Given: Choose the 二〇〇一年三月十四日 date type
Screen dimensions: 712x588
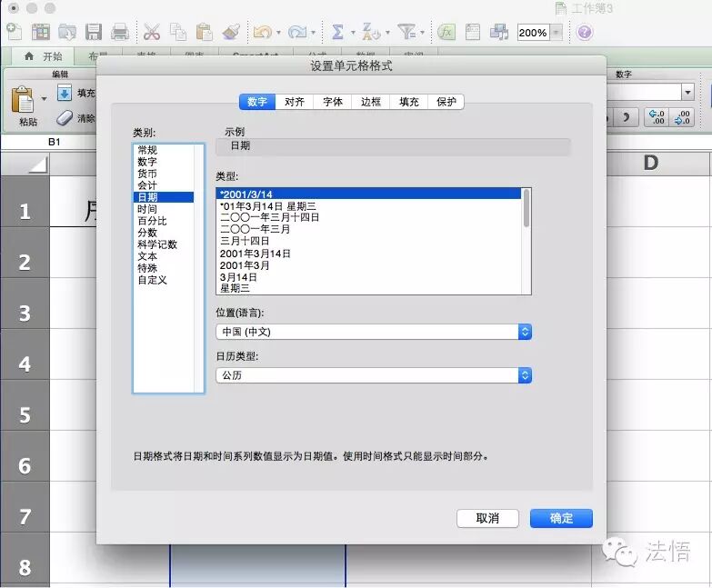Looking at the screenshot, I should (x=368, y=217).
